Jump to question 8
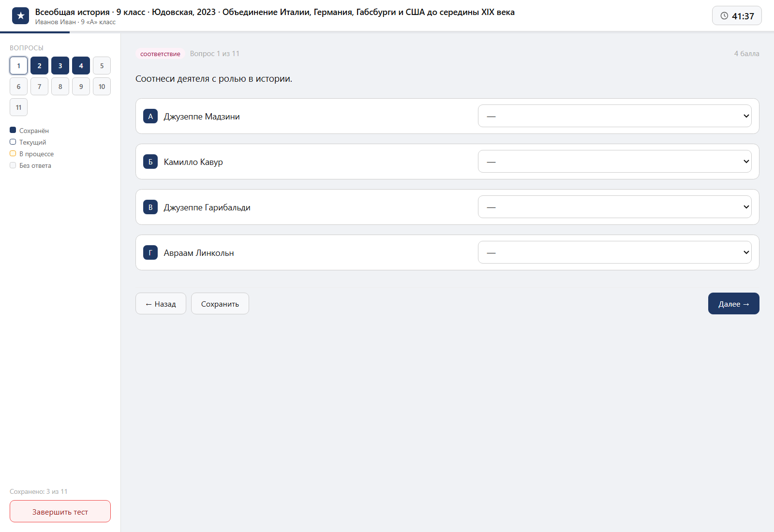 tap(60, 87)
